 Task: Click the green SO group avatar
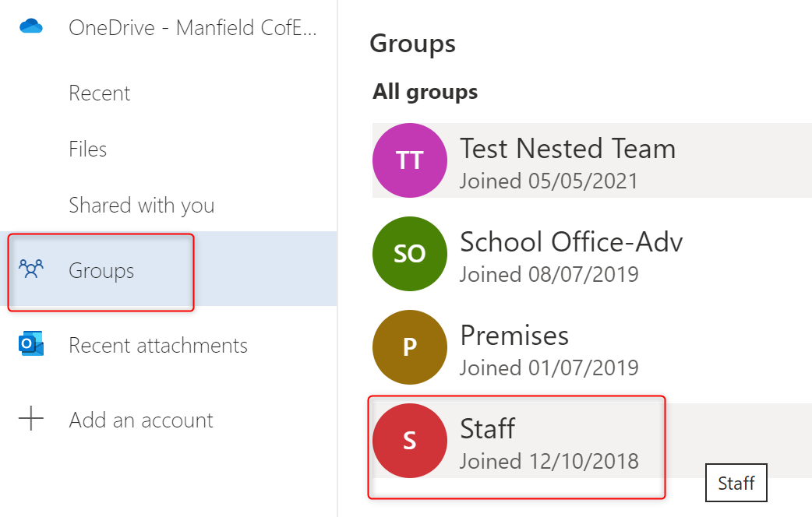(410, 254)
